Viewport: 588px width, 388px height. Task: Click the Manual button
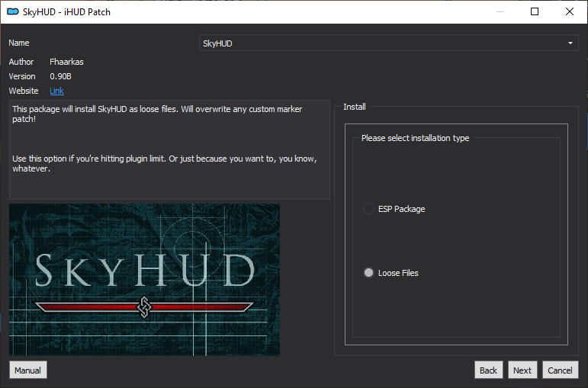pos(28,370)
